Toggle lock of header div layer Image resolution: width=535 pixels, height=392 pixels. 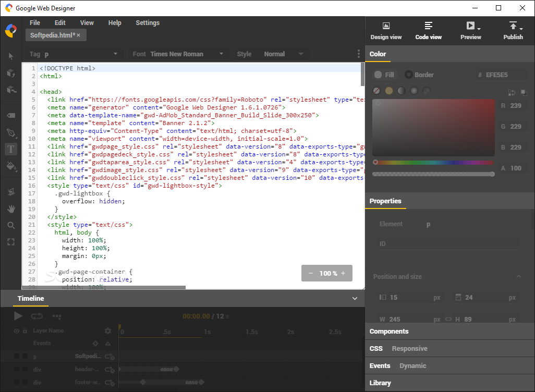pyautogui.click(x=25, y=369)
